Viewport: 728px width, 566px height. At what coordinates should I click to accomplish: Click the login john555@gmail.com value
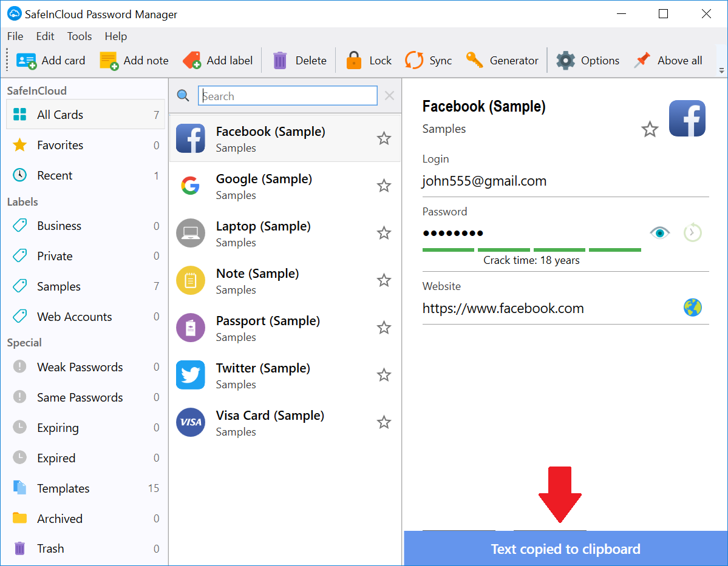pyautogui.click(x=485, y=181)
